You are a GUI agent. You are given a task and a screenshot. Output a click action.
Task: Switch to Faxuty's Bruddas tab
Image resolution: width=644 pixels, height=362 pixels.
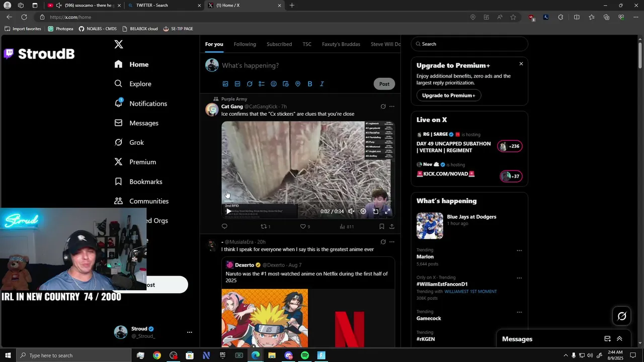[x=341, y=44]
